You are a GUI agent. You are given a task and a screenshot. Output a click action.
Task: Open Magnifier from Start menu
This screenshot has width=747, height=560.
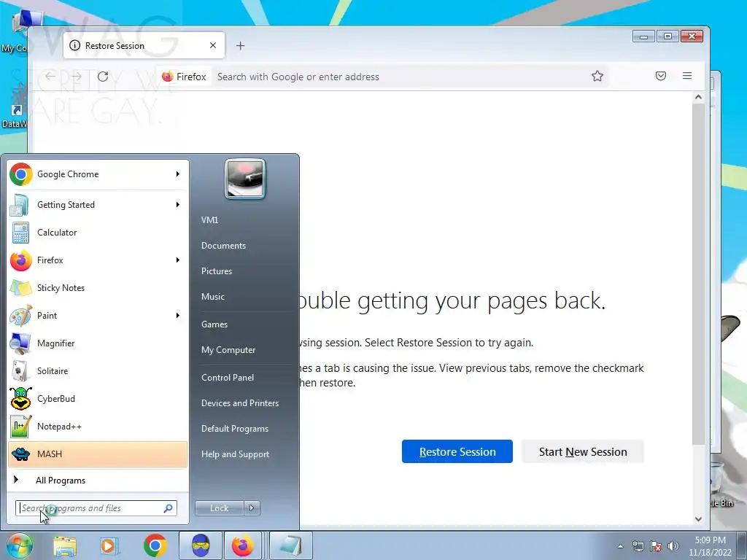pos(98,343)
